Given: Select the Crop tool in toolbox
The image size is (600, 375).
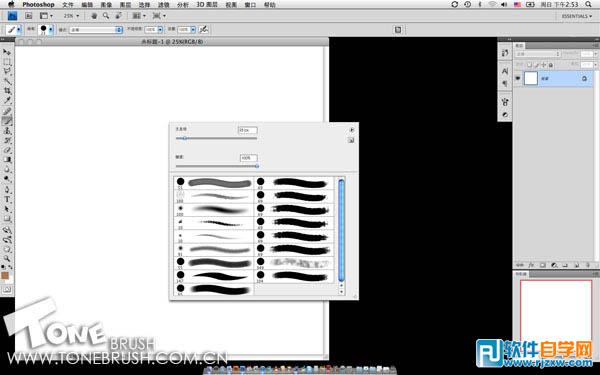Looking at the screenshot, I should click(x=7, y=91).
